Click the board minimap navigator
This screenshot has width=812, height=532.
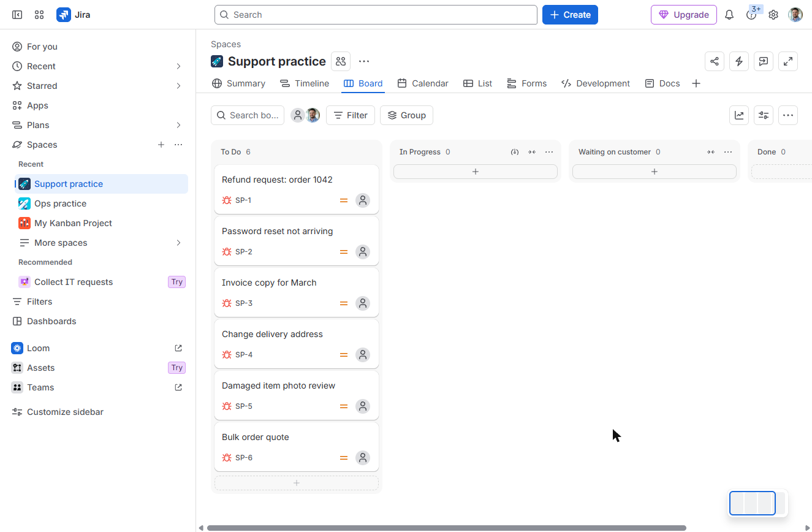[x=757, y=503]
